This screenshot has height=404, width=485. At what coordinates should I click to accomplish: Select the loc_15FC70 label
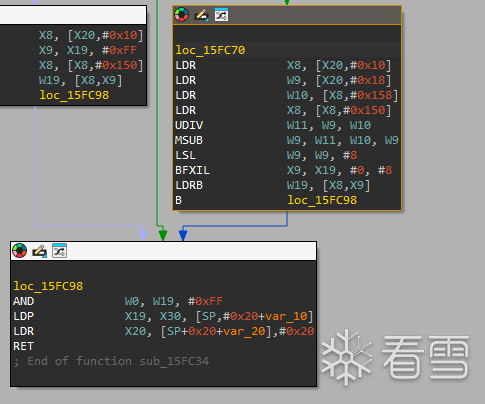210,50
